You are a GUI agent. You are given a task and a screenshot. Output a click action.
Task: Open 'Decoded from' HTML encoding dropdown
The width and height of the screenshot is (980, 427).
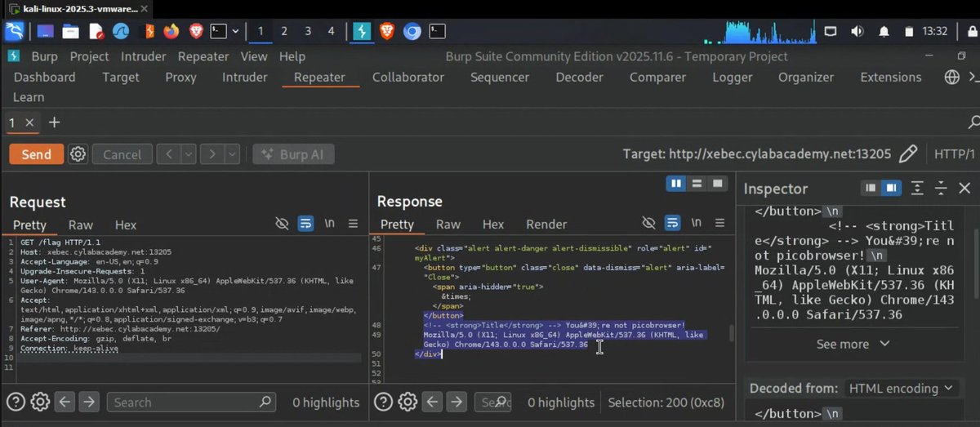pos(901,388)
